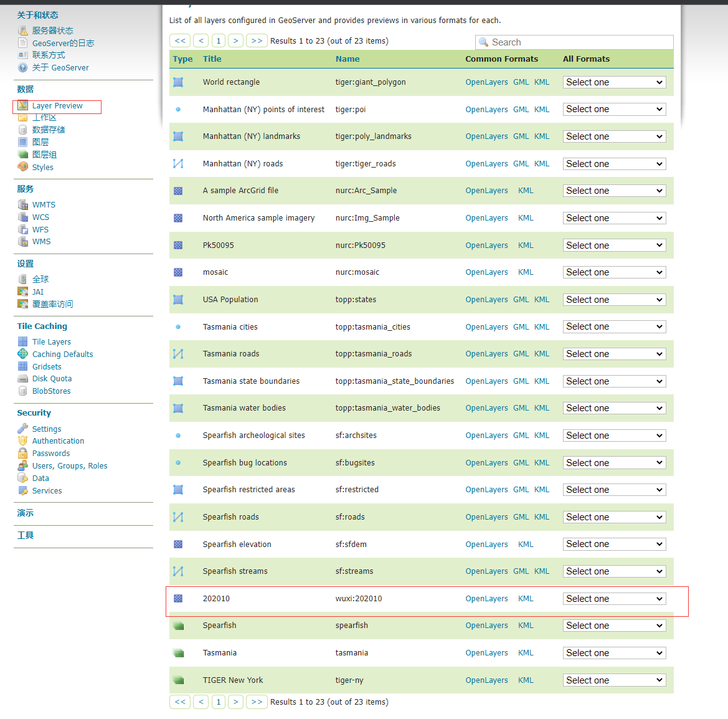The width and height of the screenshot is (728, 719).
Task: Click the Disk Quota icon
Action: 23,378
